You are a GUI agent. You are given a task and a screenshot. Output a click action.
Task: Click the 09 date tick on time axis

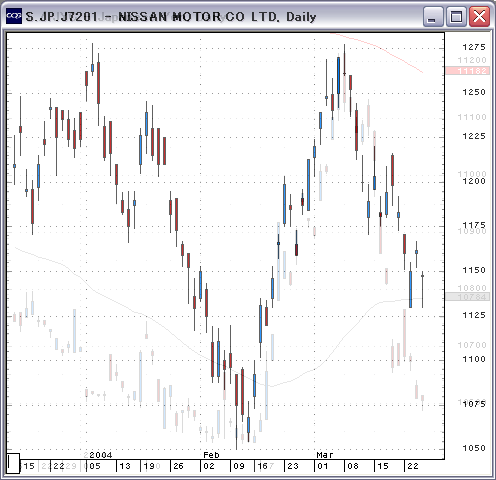click(x=239, y=466)
